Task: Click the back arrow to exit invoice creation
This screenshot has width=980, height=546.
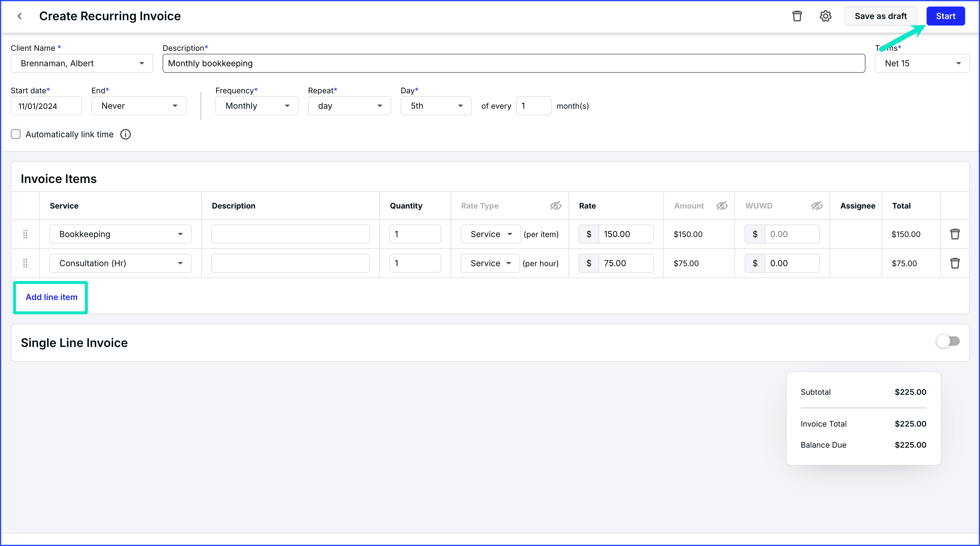Action: 19,16
